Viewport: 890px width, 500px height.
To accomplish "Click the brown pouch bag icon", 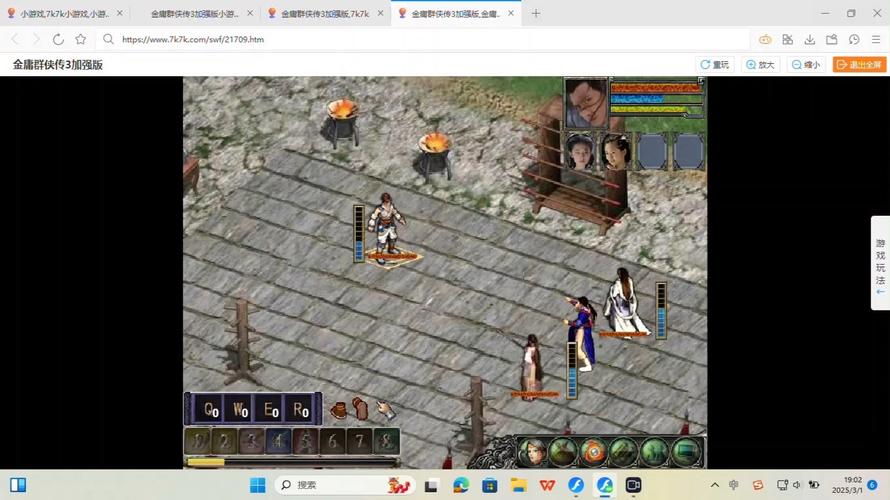I will click(x=338, y=409).
